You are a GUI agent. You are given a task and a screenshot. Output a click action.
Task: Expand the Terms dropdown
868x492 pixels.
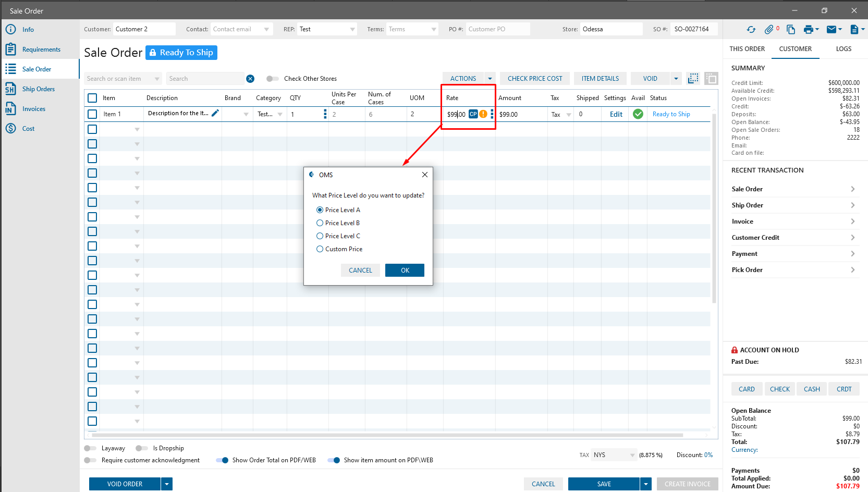coord(434,29)
